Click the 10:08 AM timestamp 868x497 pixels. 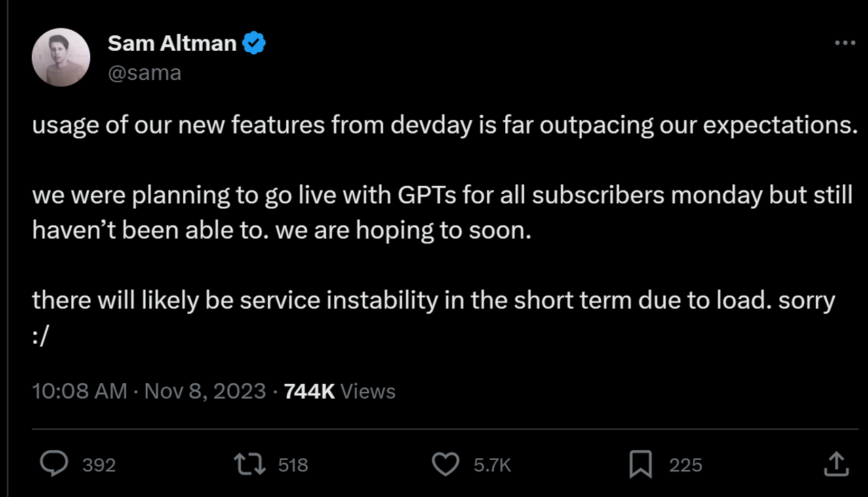[x=79, y=391]
